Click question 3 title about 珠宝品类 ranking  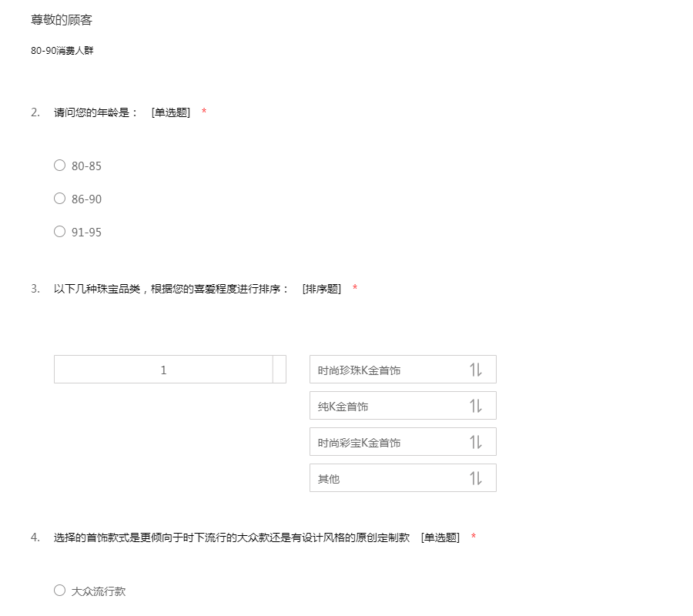pos(171,289)
